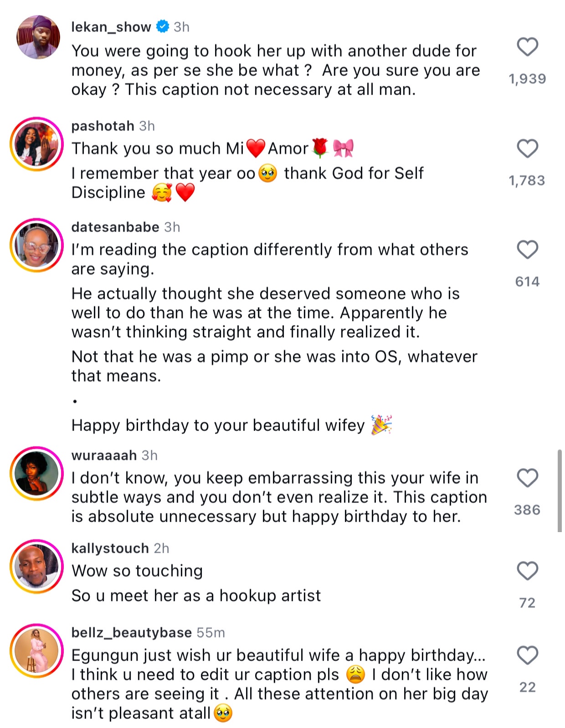565x728 pixels.
Task: Like lekan_show's comment with the heart
Action: [527, 47]
